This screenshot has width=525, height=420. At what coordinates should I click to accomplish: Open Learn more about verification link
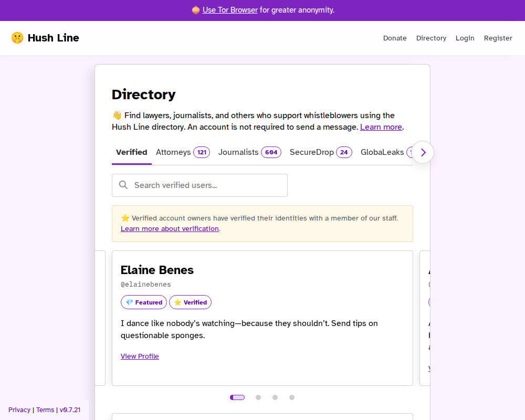click(170, 229)
